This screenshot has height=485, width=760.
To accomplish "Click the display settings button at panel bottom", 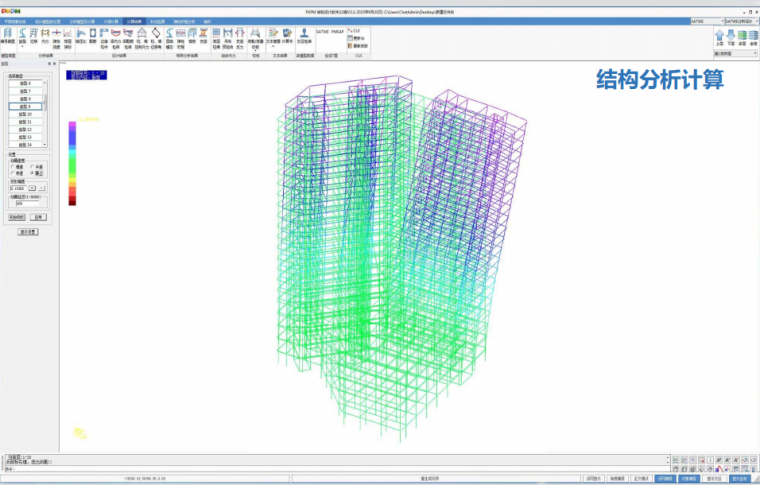I will pos(28,231).
